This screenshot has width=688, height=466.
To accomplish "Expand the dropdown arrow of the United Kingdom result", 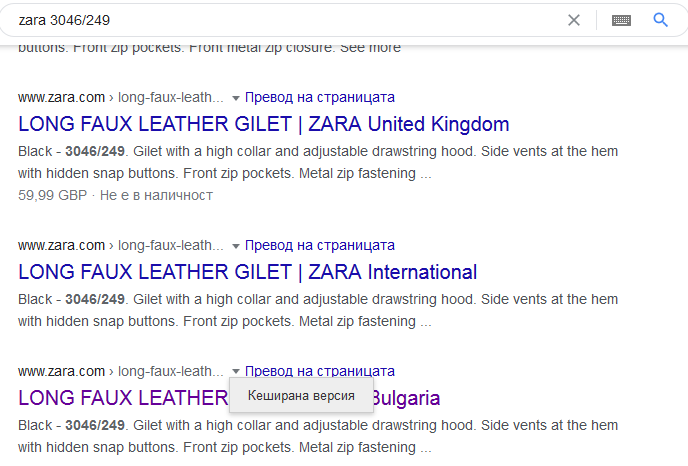I will tap(236, 98).
